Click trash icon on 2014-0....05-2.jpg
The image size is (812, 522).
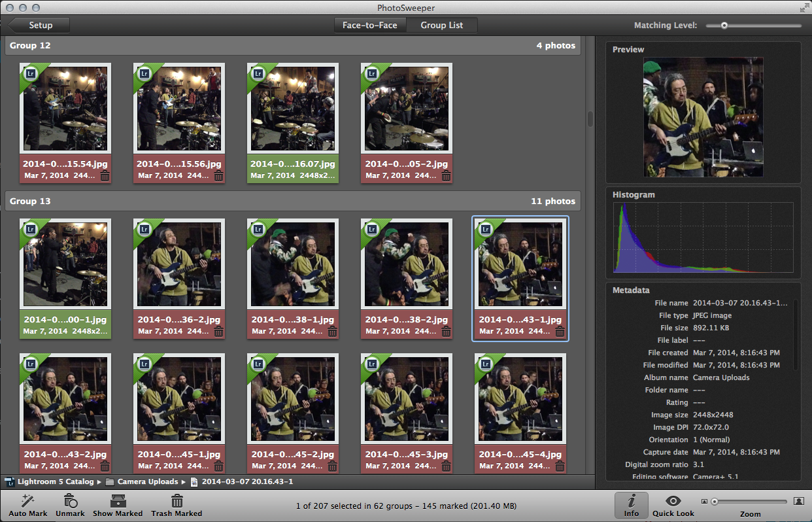coord(446,175)
